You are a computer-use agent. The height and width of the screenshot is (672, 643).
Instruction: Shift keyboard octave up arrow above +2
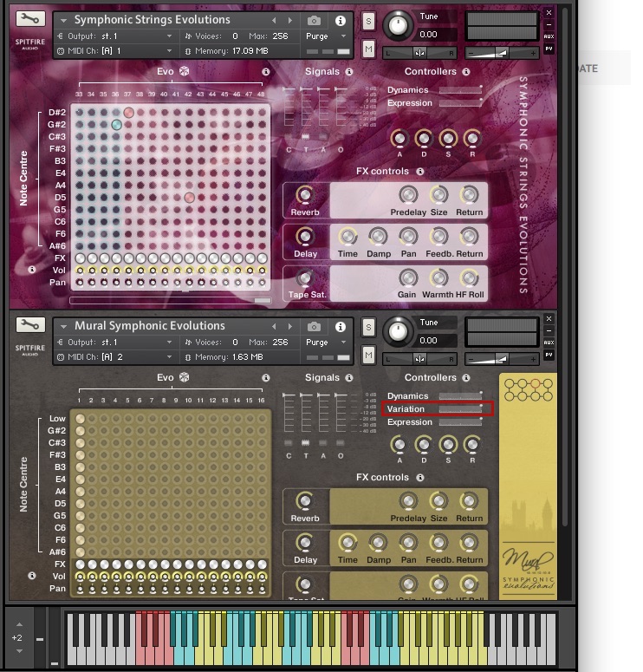[19, 624]
